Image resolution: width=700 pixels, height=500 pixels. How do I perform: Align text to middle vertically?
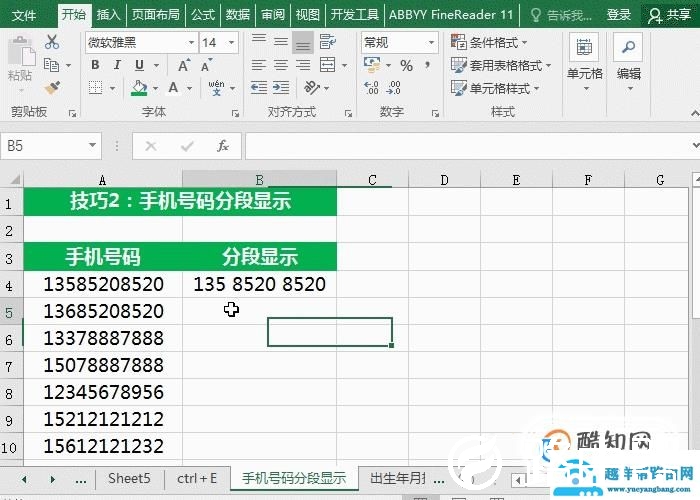click(x=281, y=42)
